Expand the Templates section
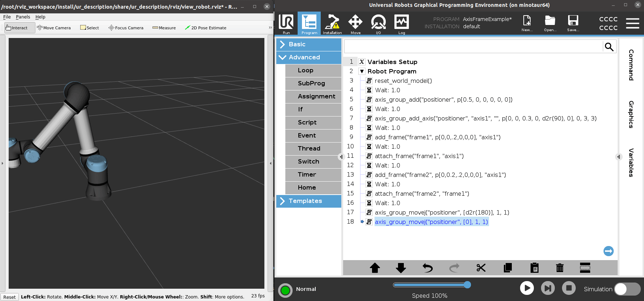The width and height of the screenshot is (644, 301). pyautogui.click(x=309, y=201)
